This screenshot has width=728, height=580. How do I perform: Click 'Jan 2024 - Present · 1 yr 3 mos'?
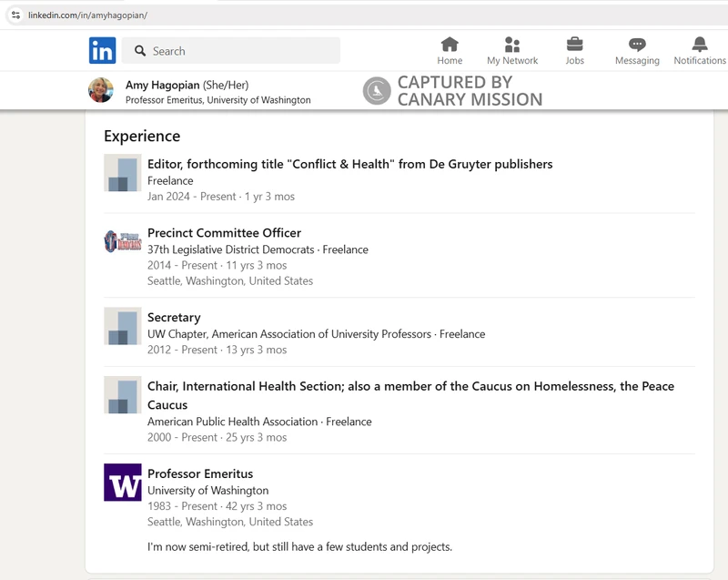[221, 197]
